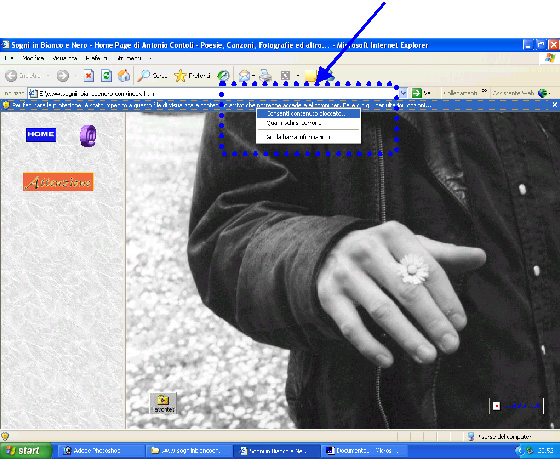Screen dimensions: 560x459
Task: Click the purple @ email icon on page
Action: pos(88,136)
